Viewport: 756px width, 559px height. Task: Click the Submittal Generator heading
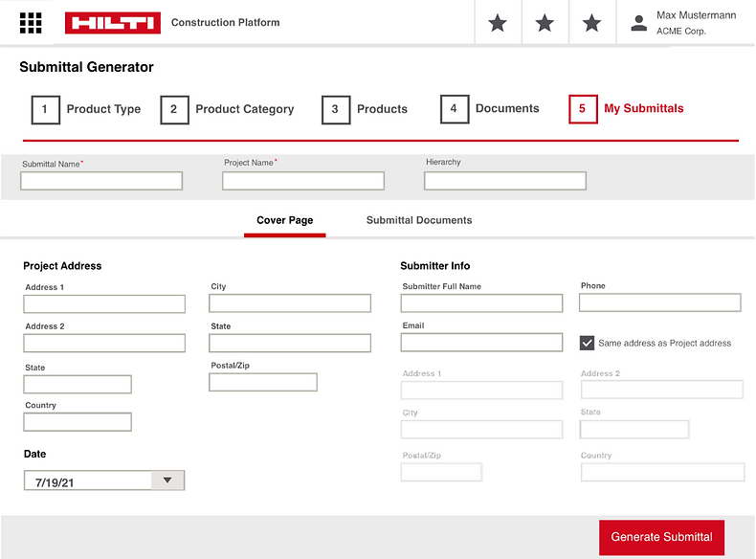[87, 67]
